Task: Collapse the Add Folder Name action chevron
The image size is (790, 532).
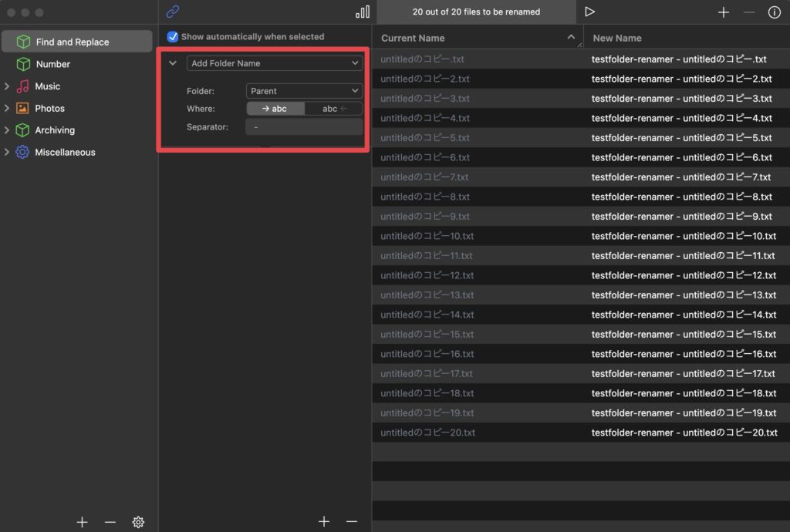Action: 173,63
